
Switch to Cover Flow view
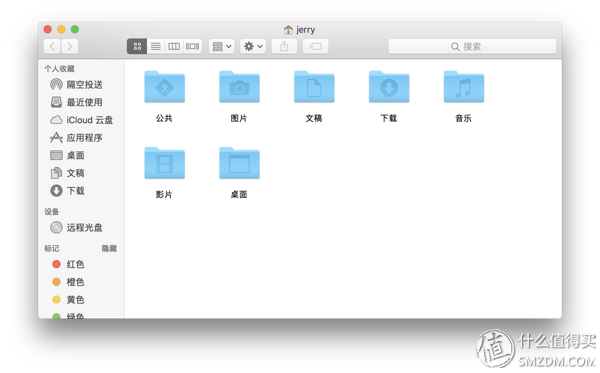[x=192, y=46]
